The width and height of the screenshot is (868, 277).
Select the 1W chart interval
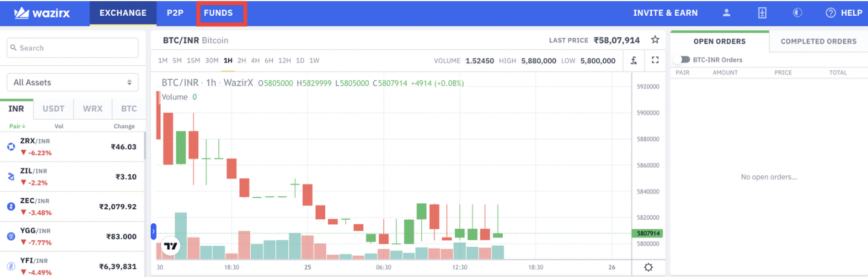point(314,60)
